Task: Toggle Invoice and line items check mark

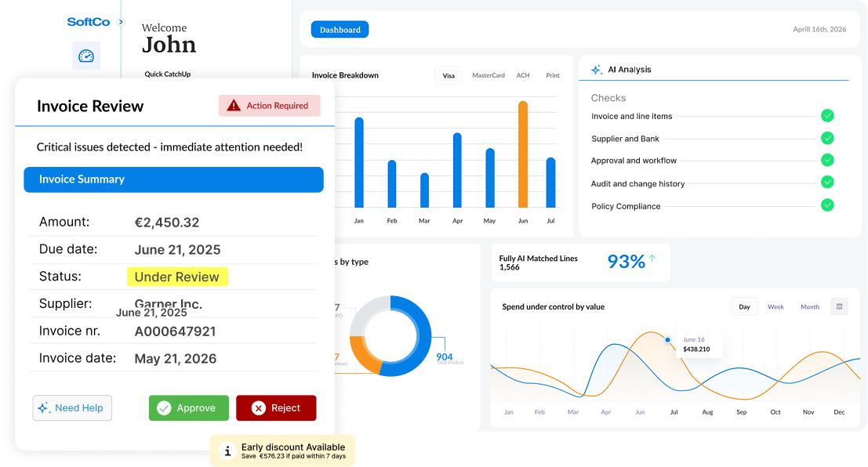Action: click(827, 116)
